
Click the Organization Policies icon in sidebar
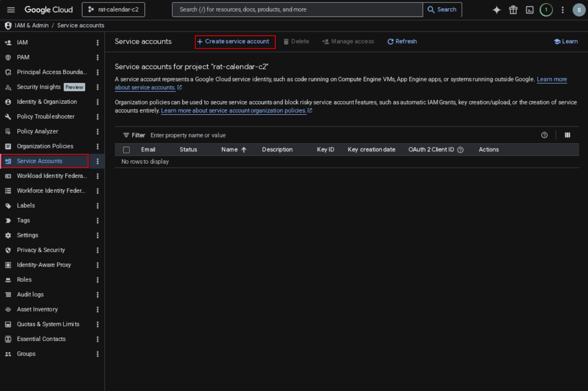pos(8,146)
